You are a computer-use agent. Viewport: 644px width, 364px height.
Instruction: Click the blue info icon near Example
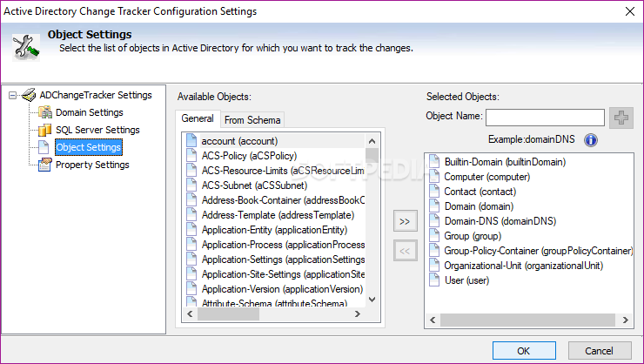[x=591, y=140]
